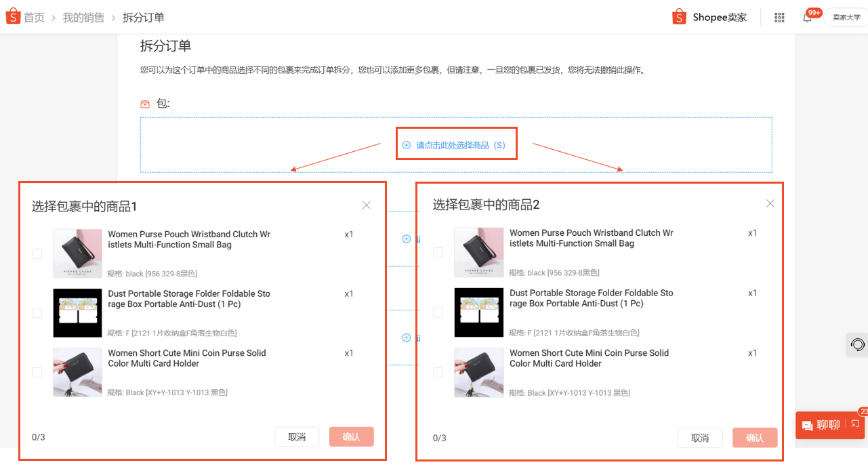Screen dimensions: 868x471
Task: Open the notifications bell showing 99+
Action: point(806,17)
